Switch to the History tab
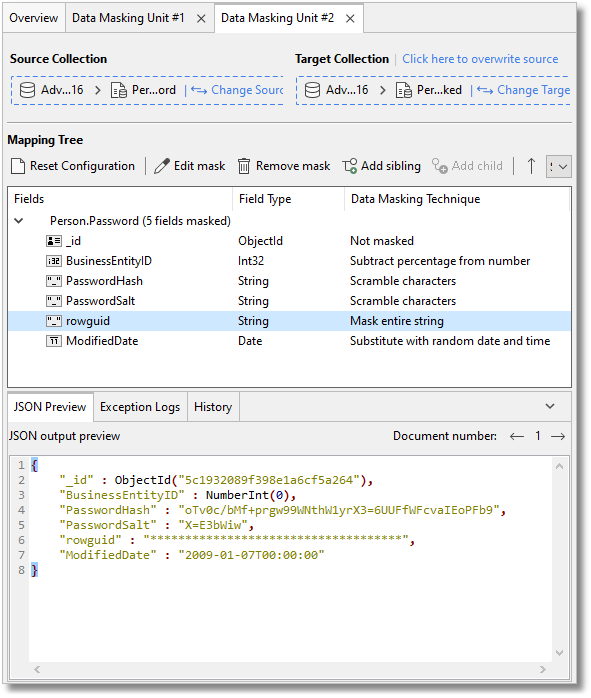Screen dimensions: 591x698 click(x=213, y=407)
